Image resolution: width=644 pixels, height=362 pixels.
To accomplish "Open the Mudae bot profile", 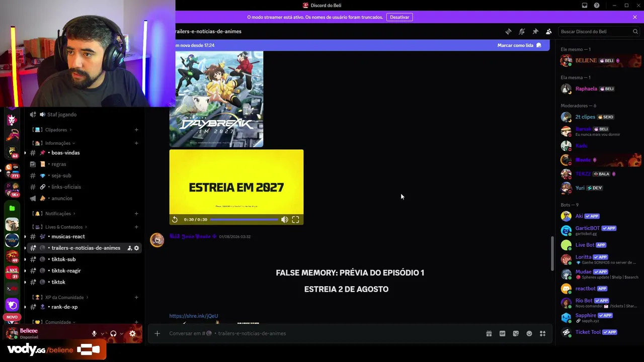I will click(600, 274).
